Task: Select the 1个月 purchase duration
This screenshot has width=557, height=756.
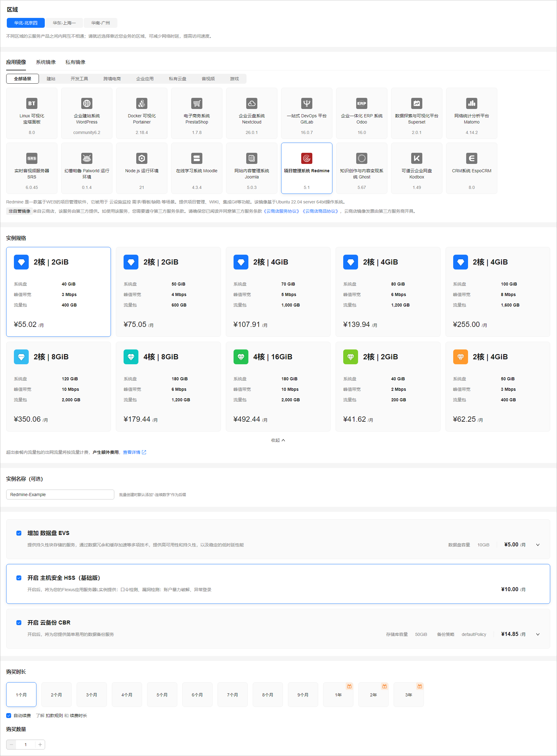Action: 21,695
